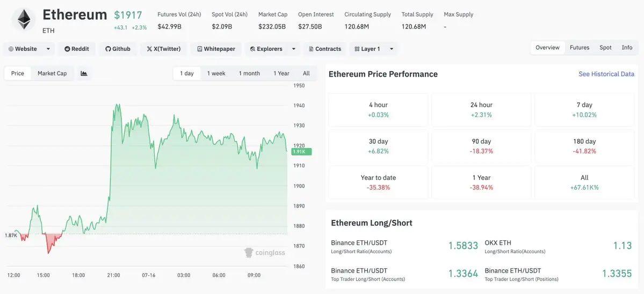Open the Whitepaper document button
The height and width of the screenshot is (294, 644).
point(216,49)
